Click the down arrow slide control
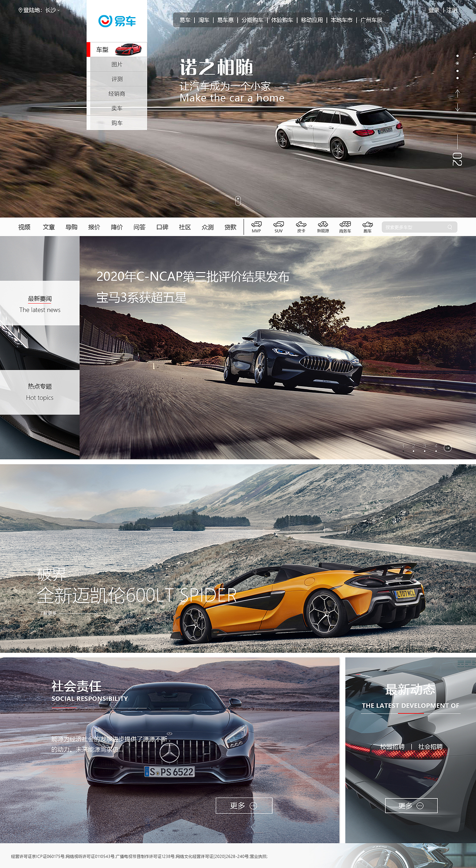 click(x=457, y=108)
